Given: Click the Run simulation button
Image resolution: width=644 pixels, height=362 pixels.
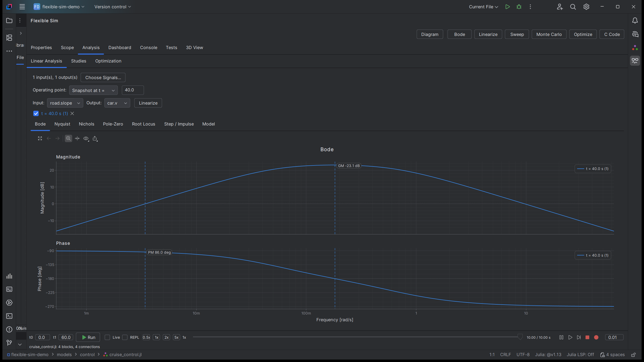Looking at the screenshot, I should 88,337.
